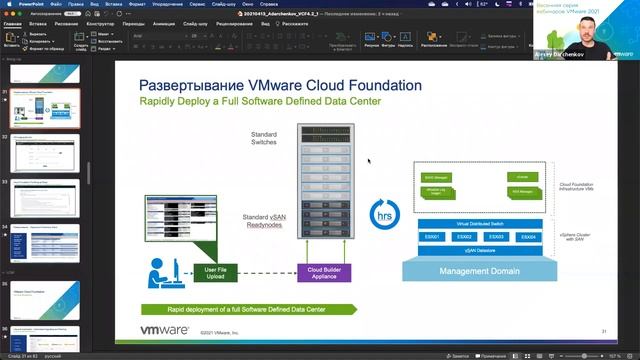
Task: Expand the Section (Раздел) dropdown
Action: pyautogui.click(x=113, y=49)
